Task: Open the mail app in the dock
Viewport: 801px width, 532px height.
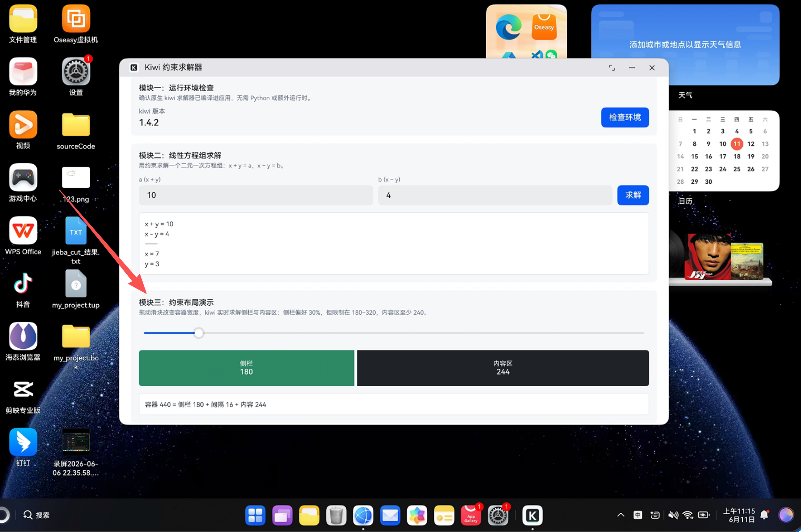Action: coord(390,515)
